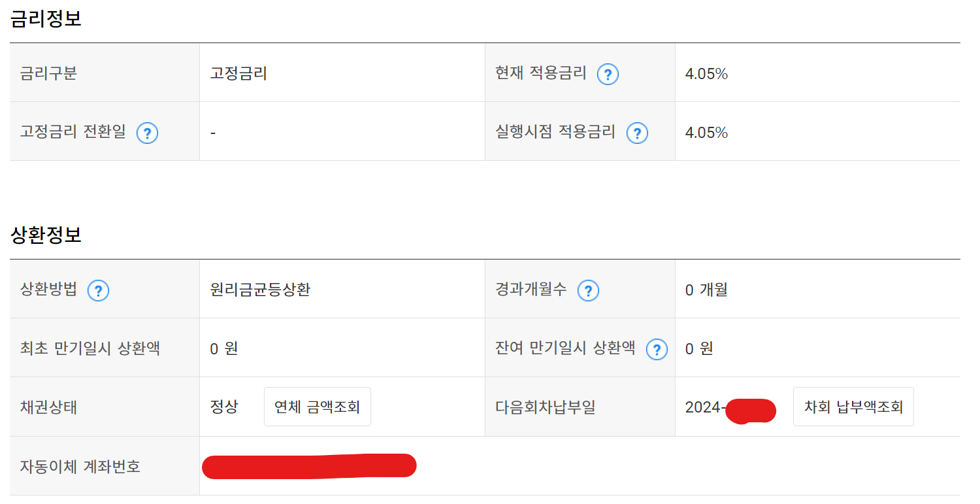Screen dimensions: 980x504
Task: Click the 0 개월 elapsed months value
Action: (706, 290)
